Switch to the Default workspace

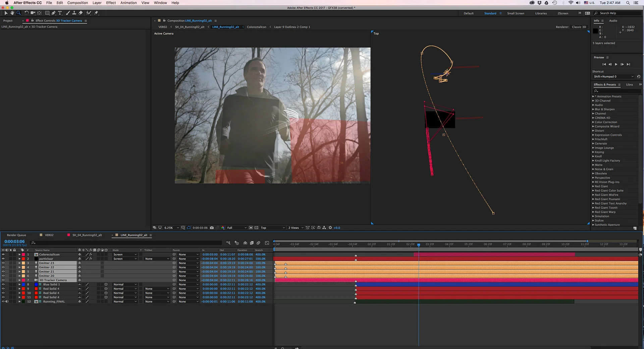[469, 13]
